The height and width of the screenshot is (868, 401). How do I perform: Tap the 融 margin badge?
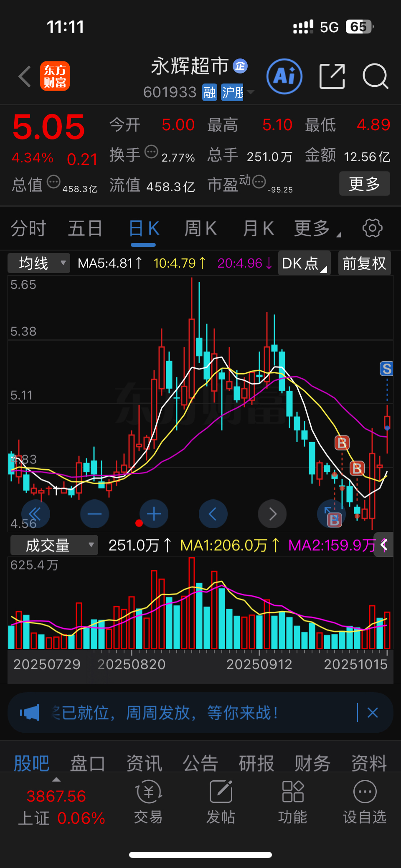[x=210, y=92]
